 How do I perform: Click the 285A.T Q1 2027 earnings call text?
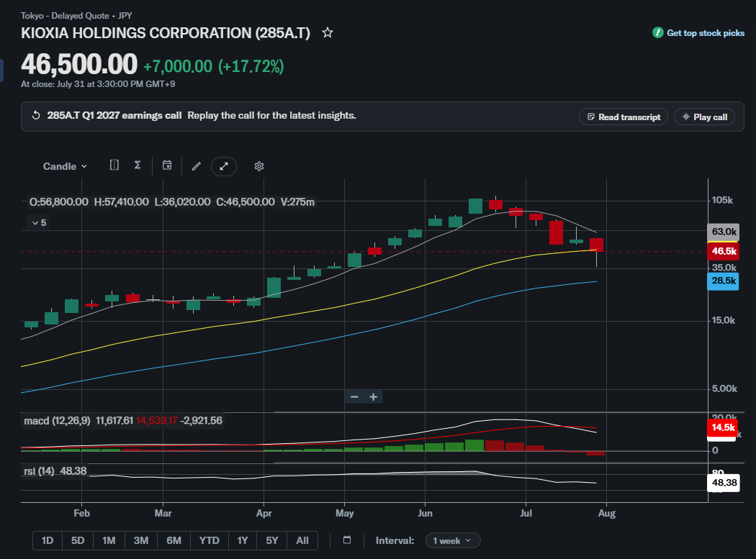point(114,116)
